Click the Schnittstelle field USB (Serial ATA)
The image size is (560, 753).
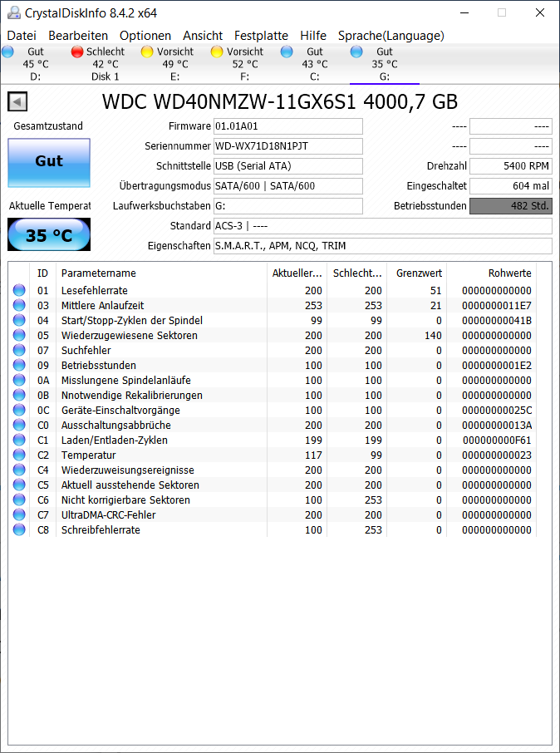click(x=287, y=166)
